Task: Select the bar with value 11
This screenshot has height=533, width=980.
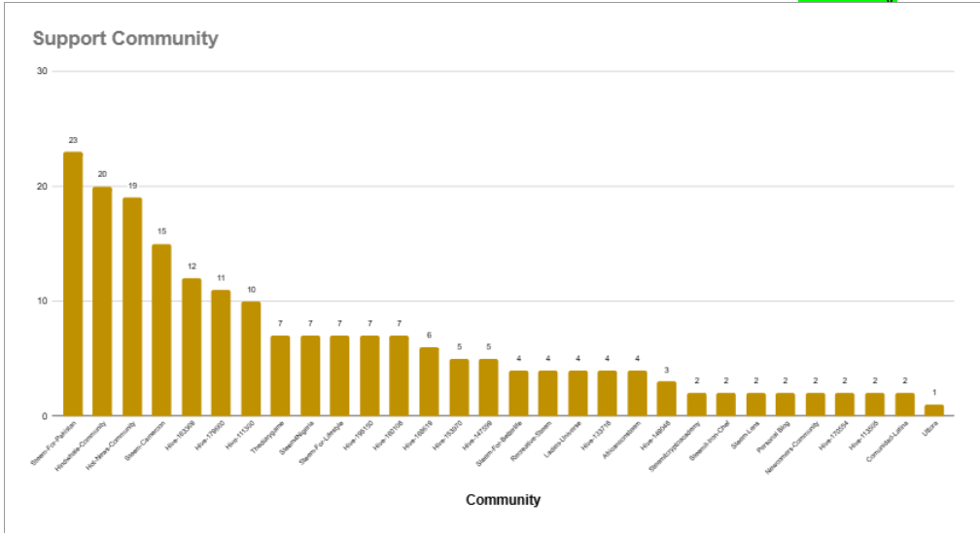Action: (222, 353)
